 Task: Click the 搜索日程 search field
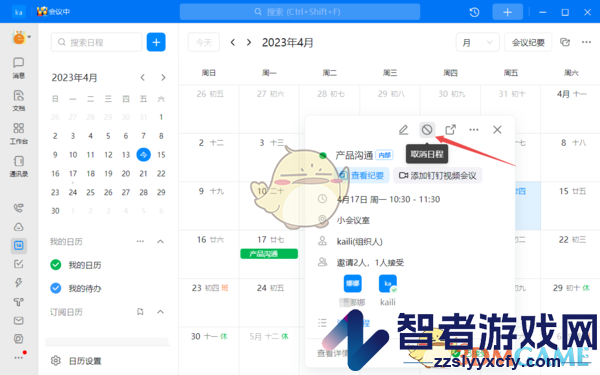coord(96,42)
